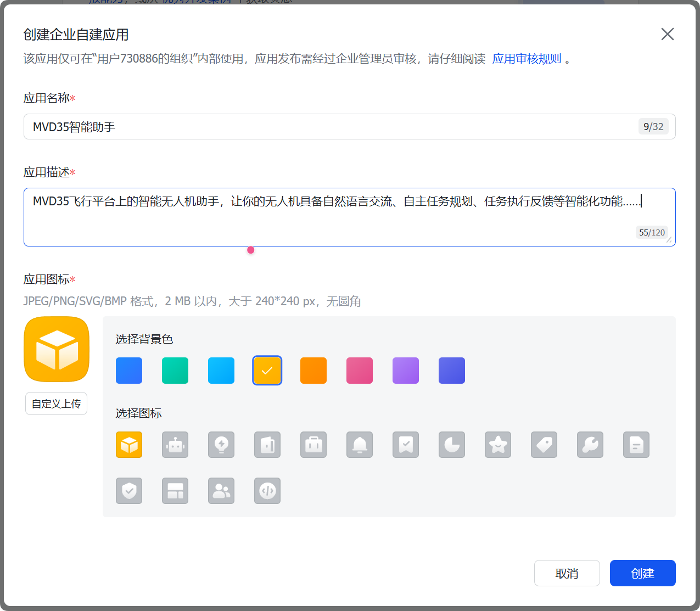700x611 pixels.
Task: Select the code brackets app icon
Action: (267, 491)
